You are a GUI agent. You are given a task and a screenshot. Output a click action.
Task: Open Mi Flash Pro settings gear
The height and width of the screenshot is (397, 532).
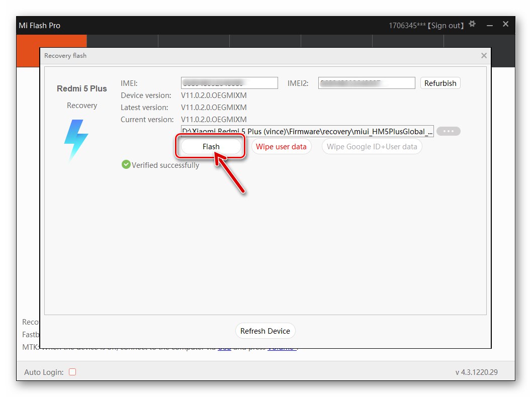(x=472, y=24)
